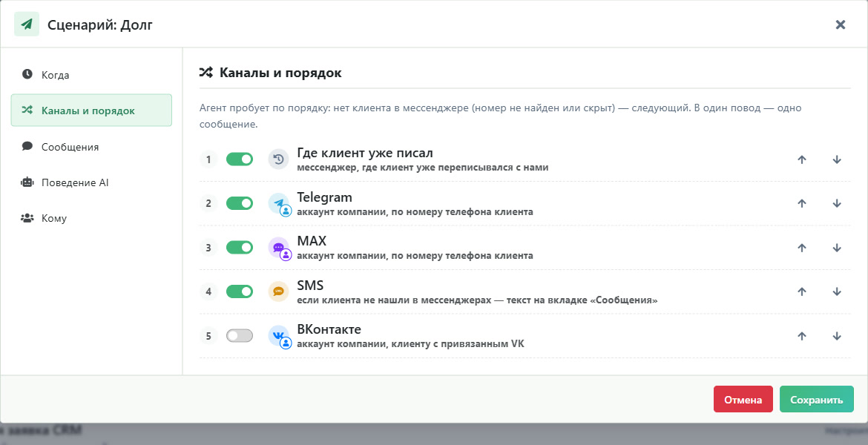Image resolution: width=868 pixels, height=445 pixels.
Task: Click the paper plane scenario icon
Action: [27, 24]
